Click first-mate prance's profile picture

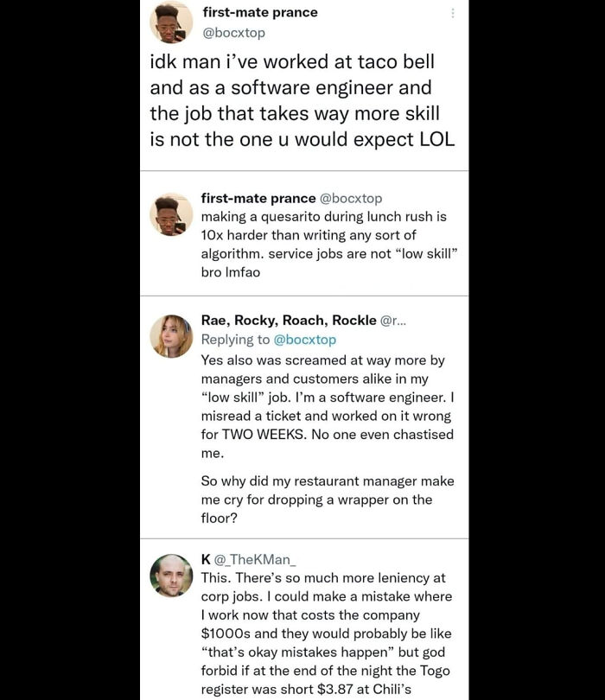coord(169,22)
